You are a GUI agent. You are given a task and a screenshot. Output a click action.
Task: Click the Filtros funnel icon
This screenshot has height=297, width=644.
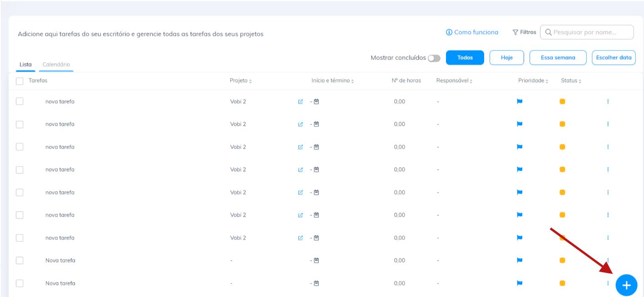pos(515,32)
